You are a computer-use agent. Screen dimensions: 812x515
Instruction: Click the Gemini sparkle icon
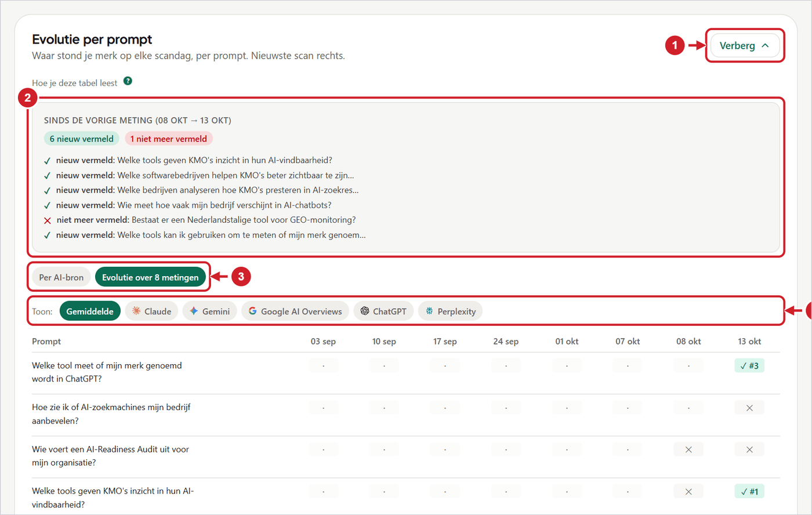[x=194, y=311]
